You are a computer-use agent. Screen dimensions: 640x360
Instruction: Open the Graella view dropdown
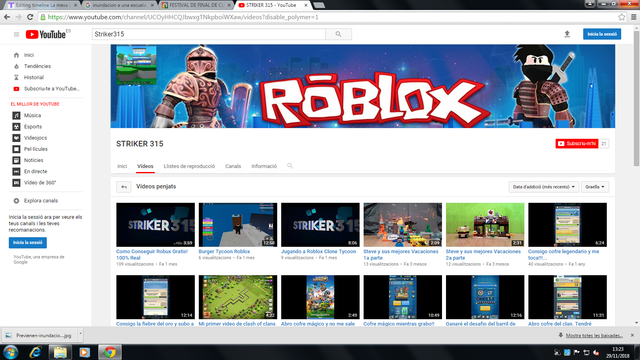tap(595, 187)
